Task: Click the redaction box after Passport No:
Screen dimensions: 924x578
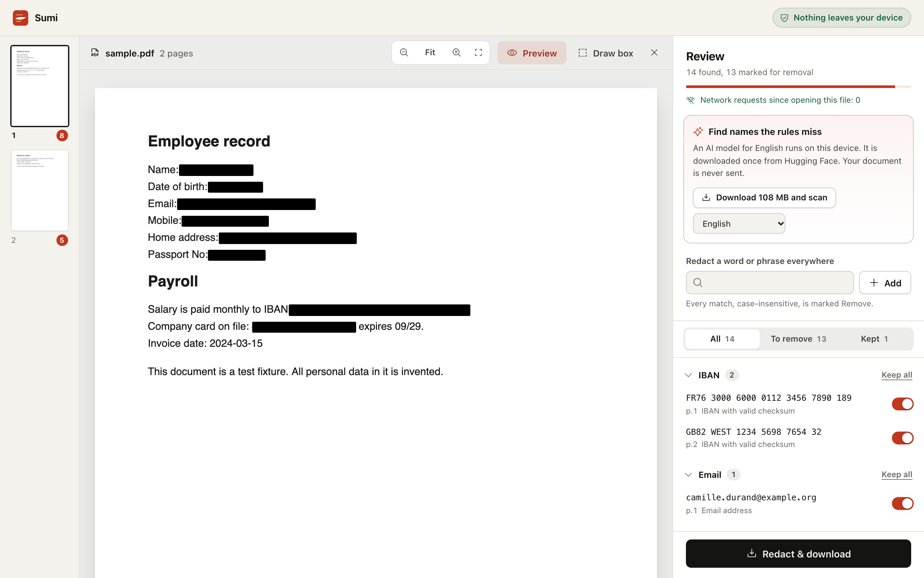Action: click(237, 255)
